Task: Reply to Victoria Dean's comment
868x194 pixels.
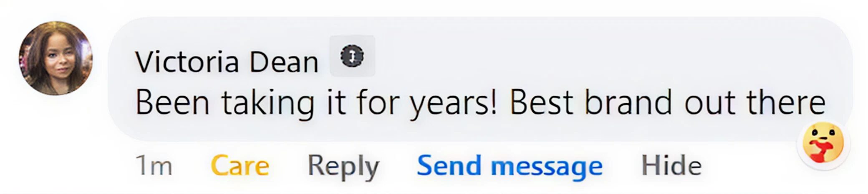Action: click(343, 166)
